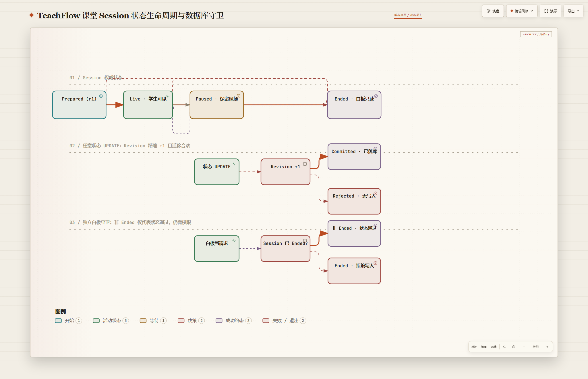Select the Committed · 已落库 node
588x379 pixels.
pos(354,156)
